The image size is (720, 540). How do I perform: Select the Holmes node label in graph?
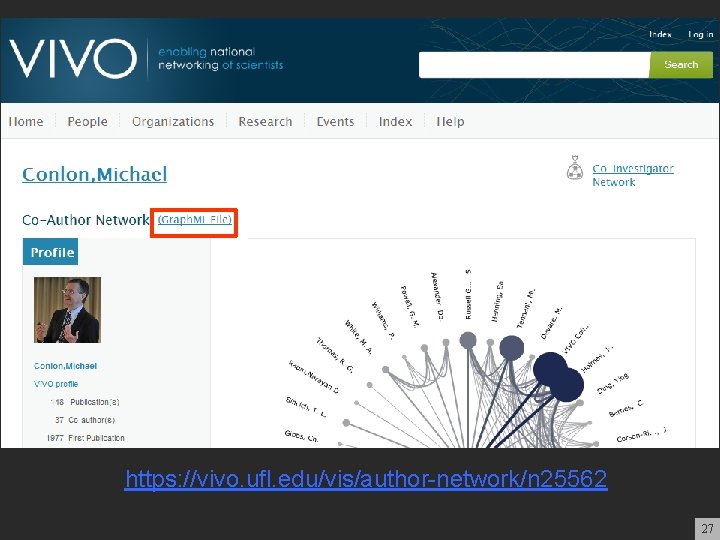tap(597, 359)
